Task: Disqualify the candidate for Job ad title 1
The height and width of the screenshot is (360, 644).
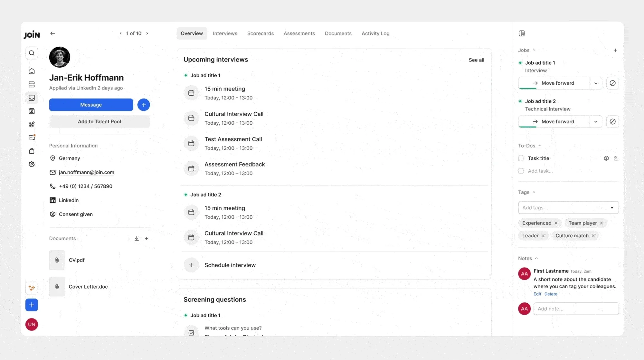Action: click(613, 83)
